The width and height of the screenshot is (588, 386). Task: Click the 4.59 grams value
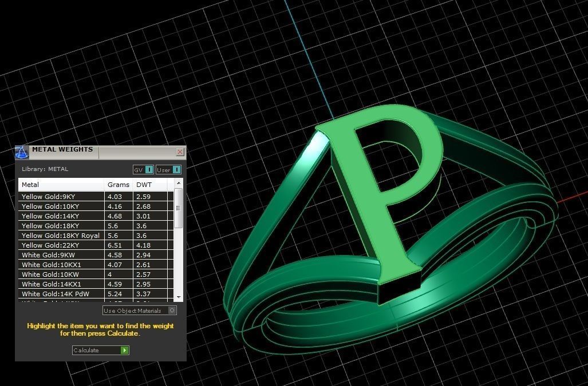(115, 284)
